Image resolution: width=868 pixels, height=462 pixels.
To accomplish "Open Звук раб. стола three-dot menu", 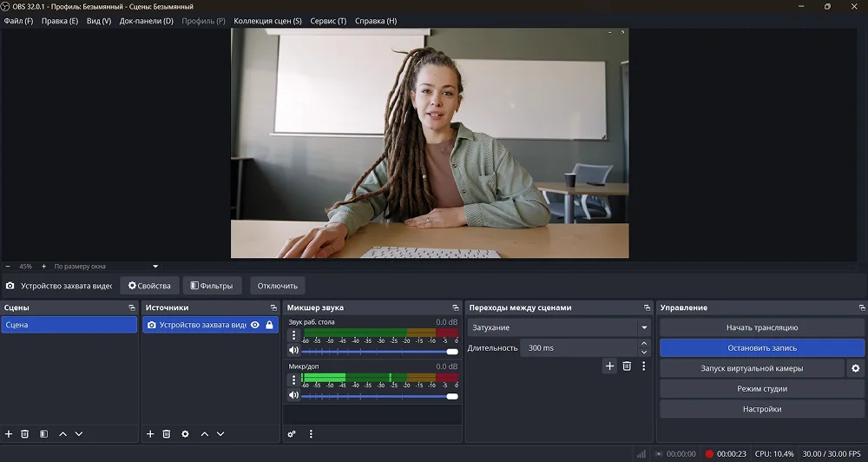I will (293, 334).
